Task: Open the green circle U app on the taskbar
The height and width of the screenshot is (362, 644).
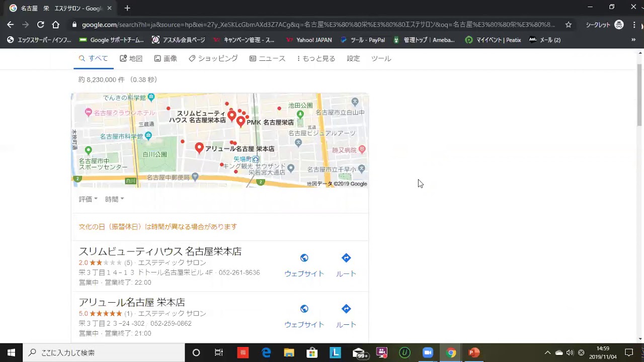Action: click(x=405, y=352)
